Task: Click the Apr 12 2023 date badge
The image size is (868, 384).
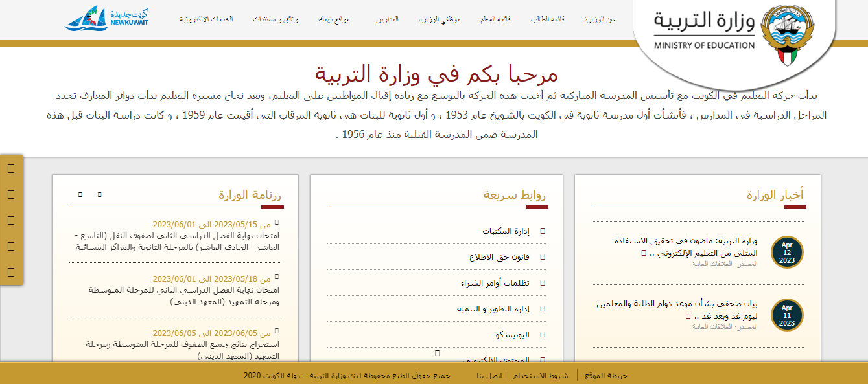Action: (787, 253)
